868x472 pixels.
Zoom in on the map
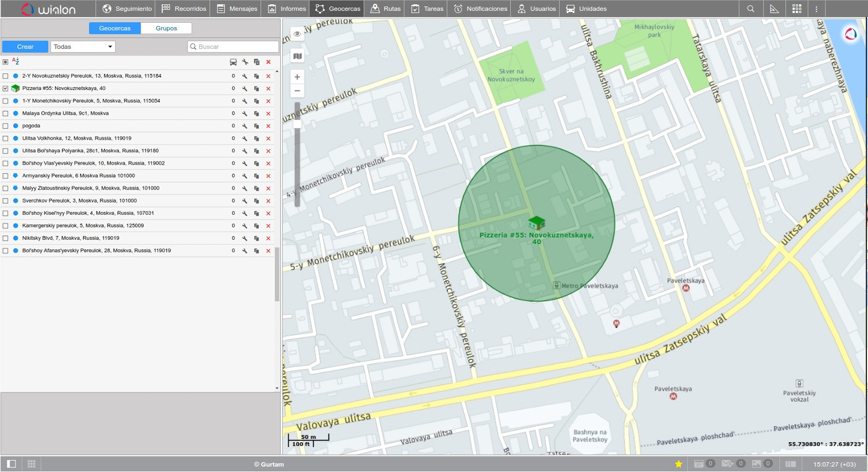point(297,77)
